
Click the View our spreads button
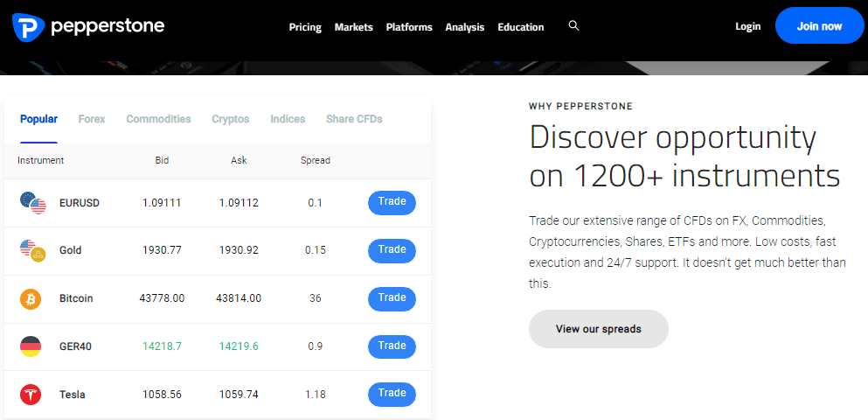pos(599,329)
